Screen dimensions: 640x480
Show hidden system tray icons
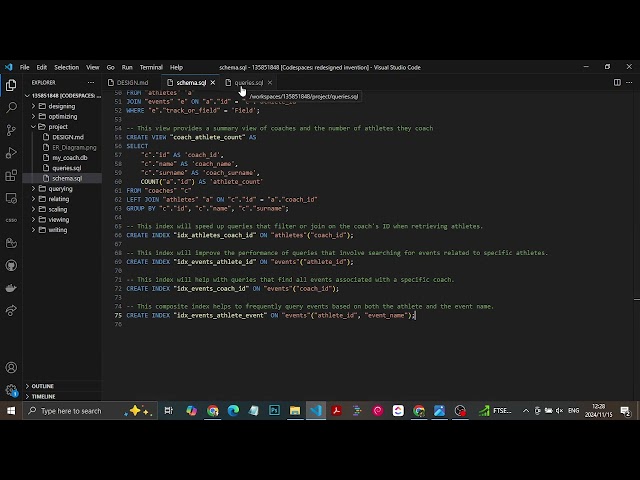click(526, 411)
